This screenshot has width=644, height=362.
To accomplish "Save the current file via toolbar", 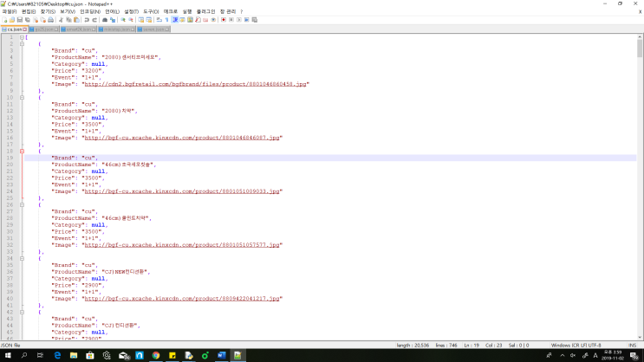I will [x=20, y=20].
